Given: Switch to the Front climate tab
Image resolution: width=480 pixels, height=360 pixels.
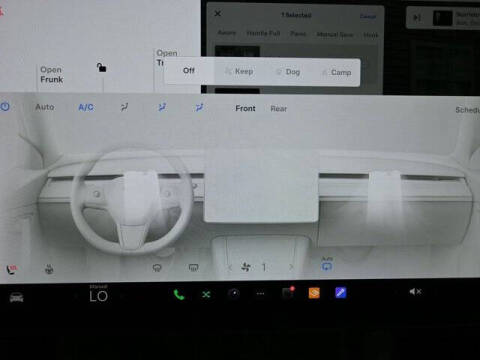Looking at the screenshot, I should (x=245, y=108).
